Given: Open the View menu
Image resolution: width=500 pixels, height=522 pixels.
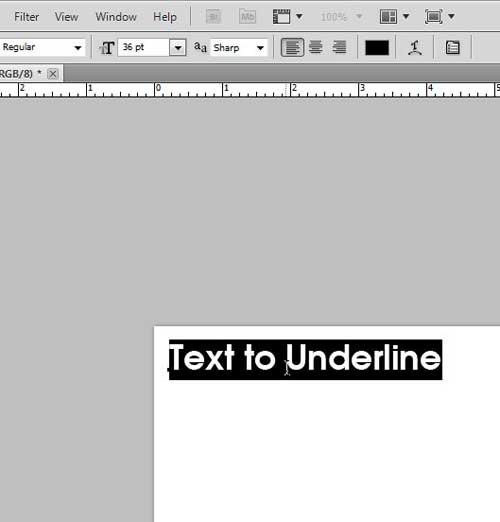Looking at the screenshot, I should point(67,17).
